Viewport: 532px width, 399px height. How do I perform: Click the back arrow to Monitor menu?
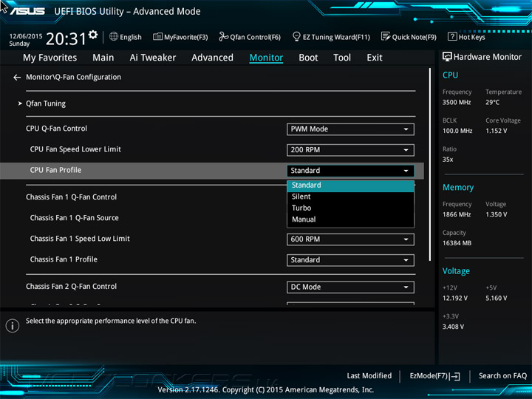pyautogui.click(x=17, y=78)
